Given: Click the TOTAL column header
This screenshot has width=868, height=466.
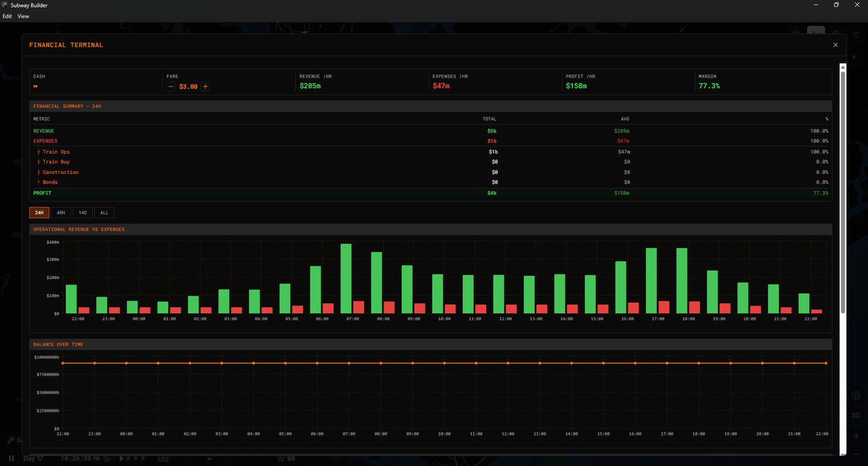Looking at the screenshot, I should pos(489,119).
